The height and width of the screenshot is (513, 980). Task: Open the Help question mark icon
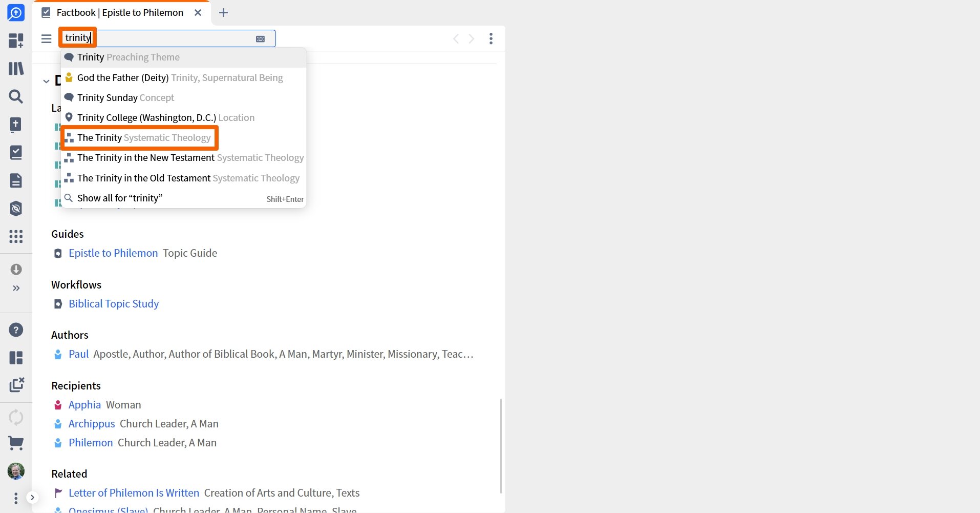click(16, 330)
